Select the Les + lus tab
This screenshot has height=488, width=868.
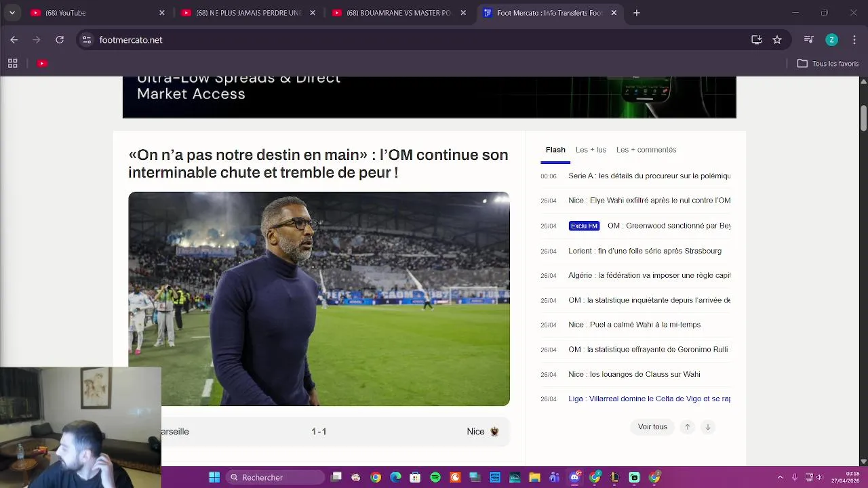pyautogui.click(x=591, y=150)
